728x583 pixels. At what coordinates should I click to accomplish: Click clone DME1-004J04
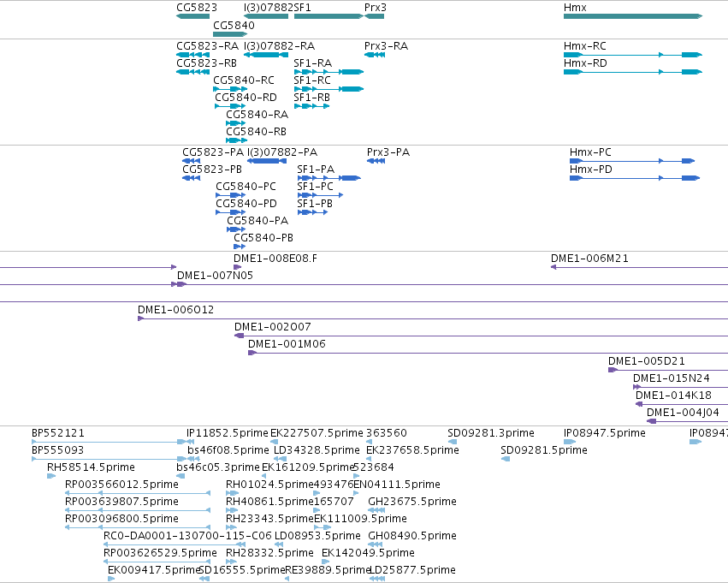pyautogui.click(x=687, y=421)
